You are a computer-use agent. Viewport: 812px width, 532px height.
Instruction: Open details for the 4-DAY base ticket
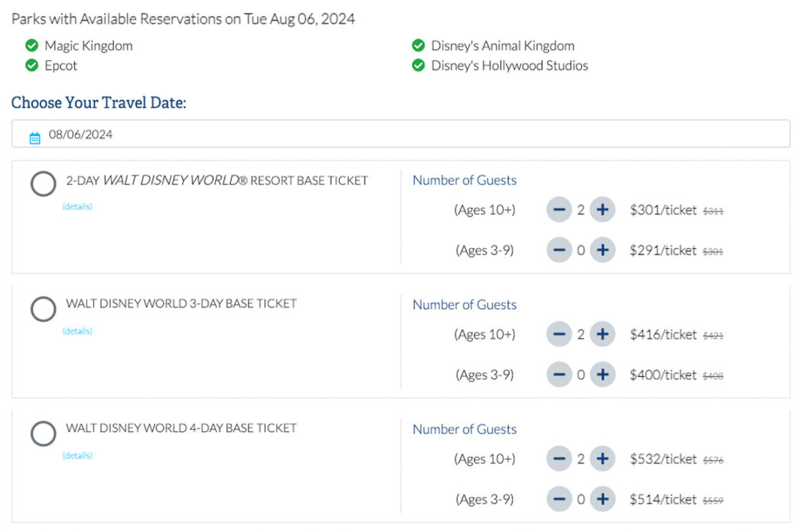point(77,454)
